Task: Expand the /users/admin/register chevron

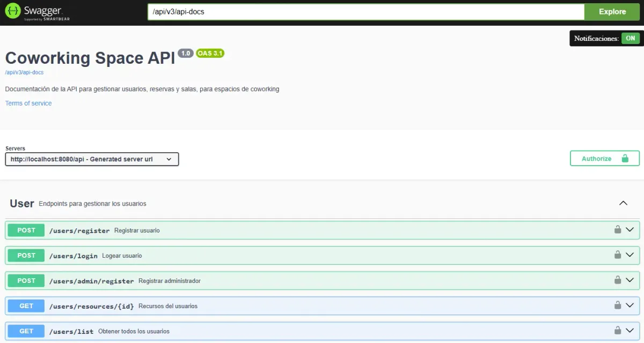Action: 630,280
